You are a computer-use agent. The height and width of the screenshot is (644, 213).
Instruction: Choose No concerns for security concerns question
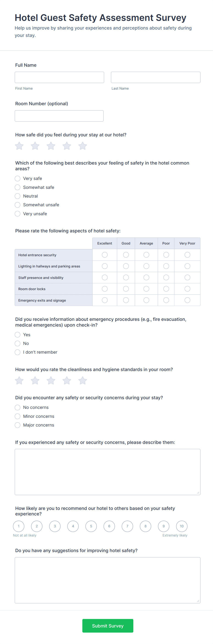[x=17, y=407]
